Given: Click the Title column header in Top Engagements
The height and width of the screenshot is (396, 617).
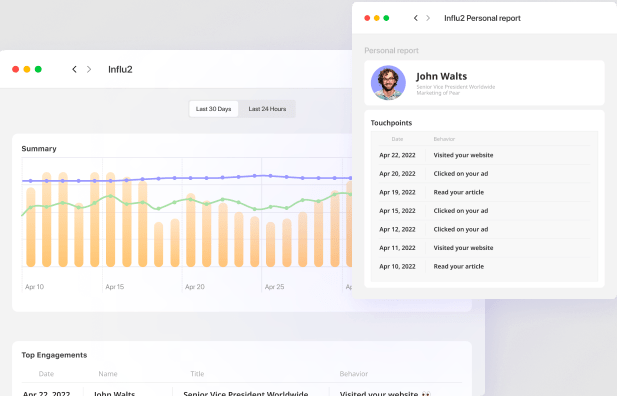Looking at the screenshot, I should tap(197, 374).
